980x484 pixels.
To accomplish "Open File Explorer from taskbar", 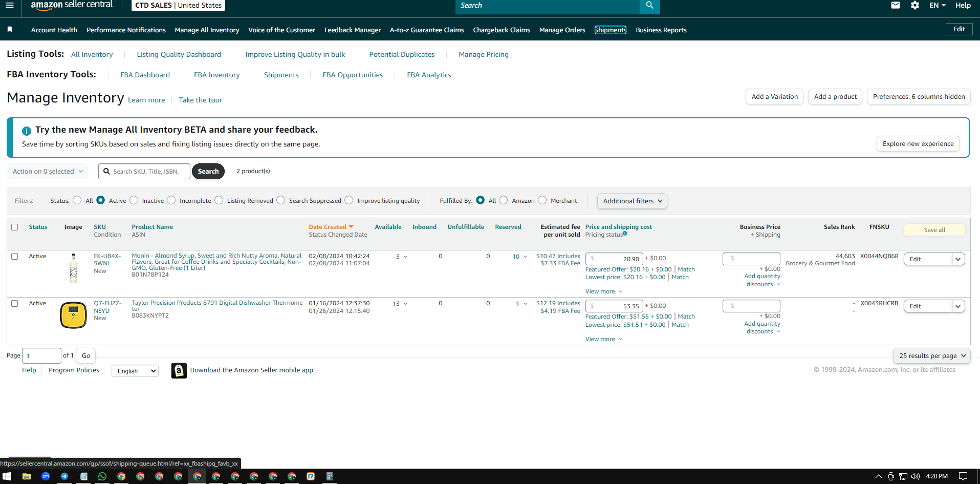I will 27,476.
